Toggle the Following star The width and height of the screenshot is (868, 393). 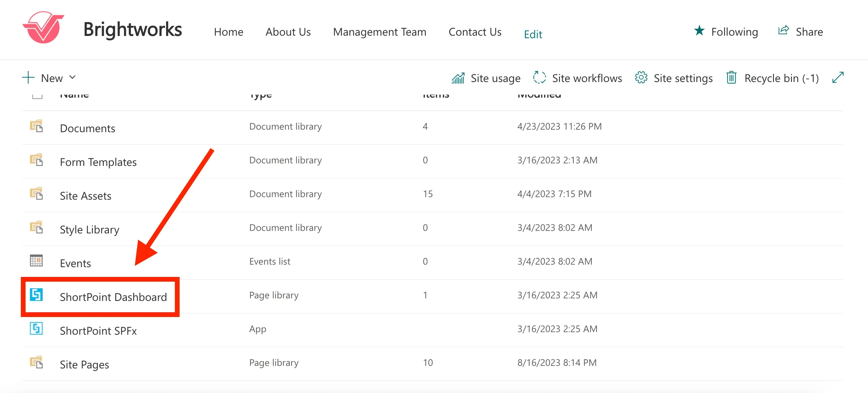[x=699, y=31]
